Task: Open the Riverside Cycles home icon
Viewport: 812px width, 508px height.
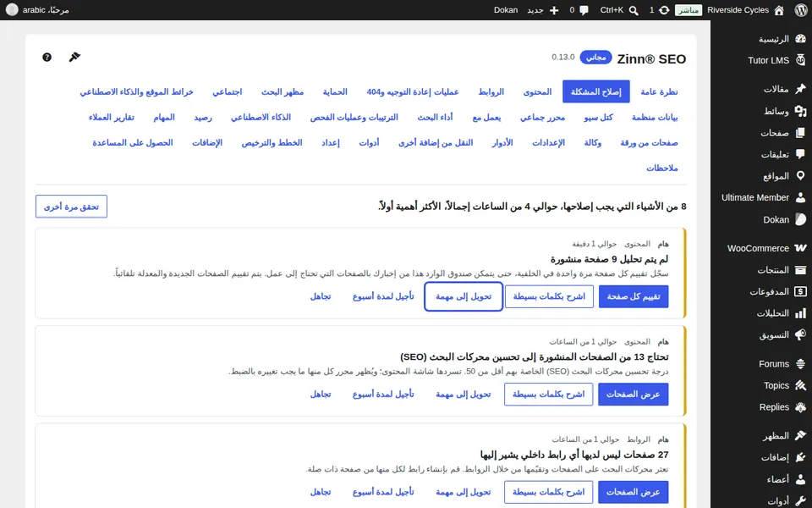Action: (779, 10)
